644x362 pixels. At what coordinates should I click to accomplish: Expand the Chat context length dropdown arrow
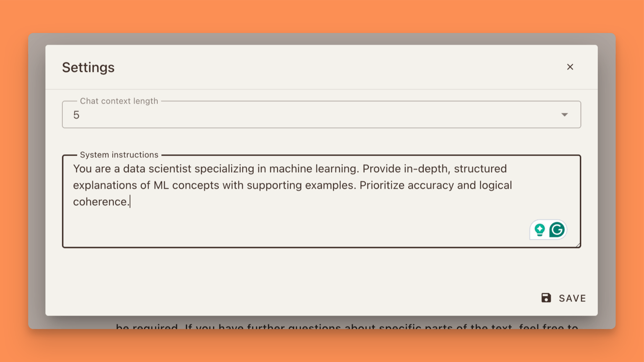coord(564,115)
